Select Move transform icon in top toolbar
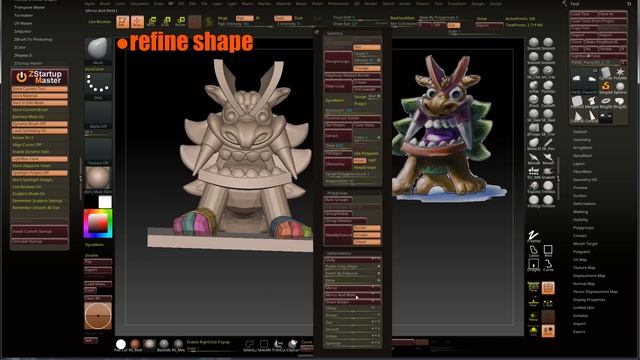This screenshot has height=360, width=640. tap(152, 22)
